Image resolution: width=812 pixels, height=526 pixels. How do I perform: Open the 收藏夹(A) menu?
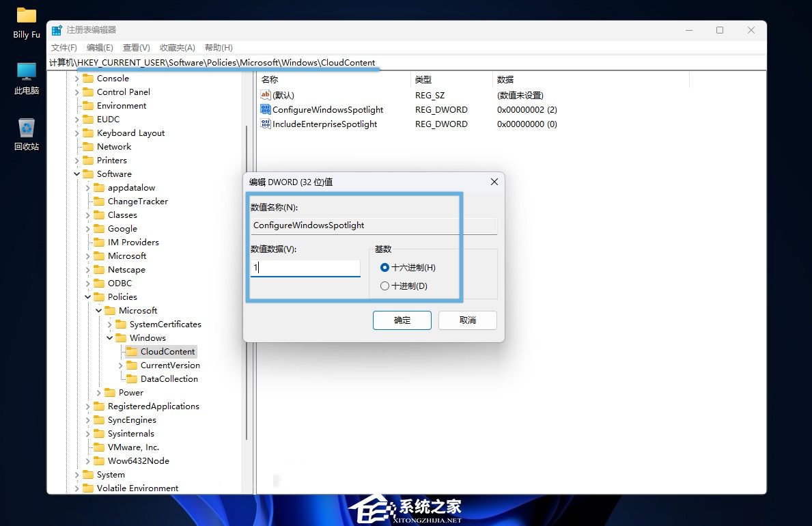coord(177,47)
